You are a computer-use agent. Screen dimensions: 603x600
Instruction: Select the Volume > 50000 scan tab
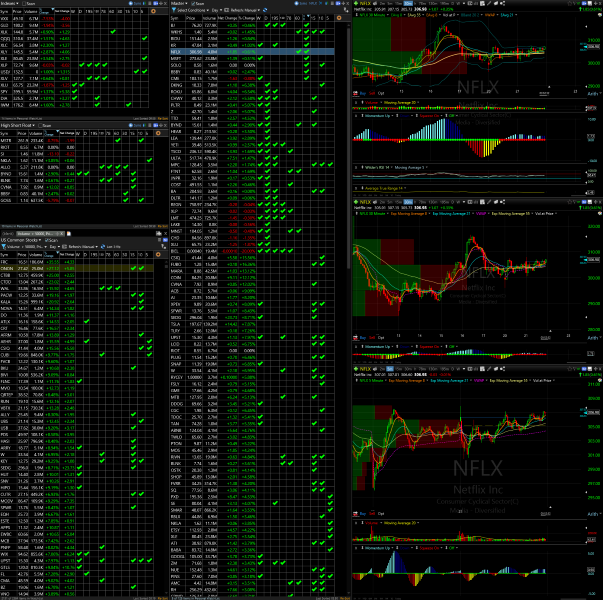click(x=38, y=233)
